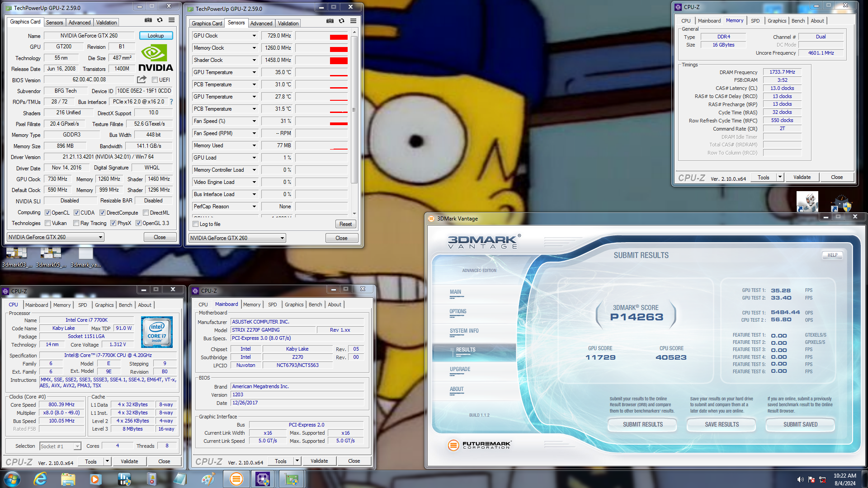Toggle PhysX checkbox

113,223
